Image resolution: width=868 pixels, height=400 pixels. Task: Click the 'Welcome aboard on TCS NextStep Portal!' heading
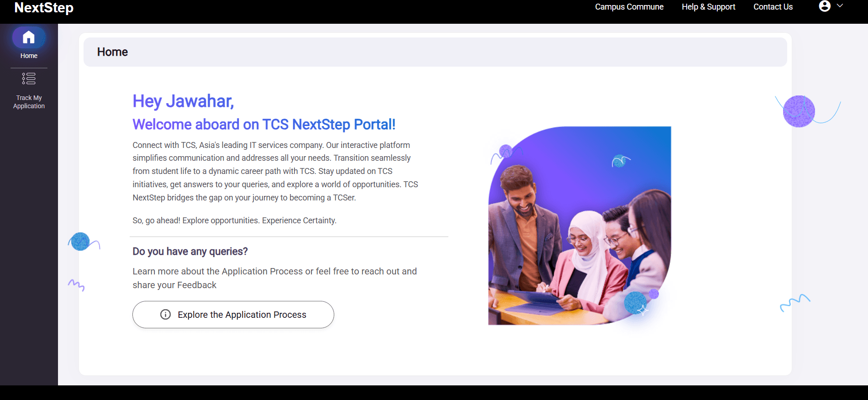tap(264, 124)
